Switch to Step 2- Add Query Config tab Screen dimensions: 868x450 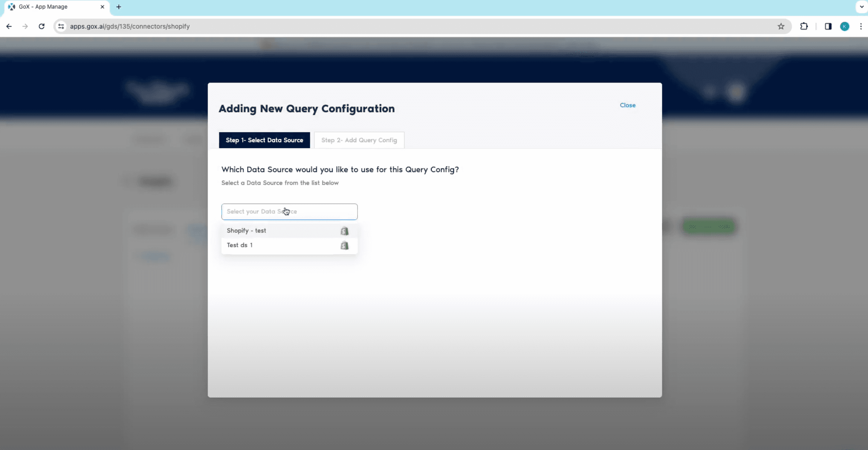coord(359,140)
